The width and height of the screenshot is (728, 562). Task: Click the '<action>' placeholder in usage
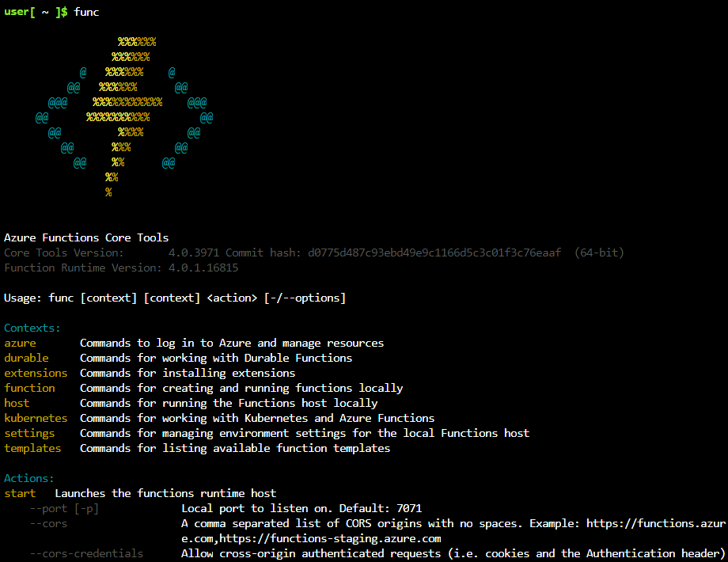[x=232, y=298]
